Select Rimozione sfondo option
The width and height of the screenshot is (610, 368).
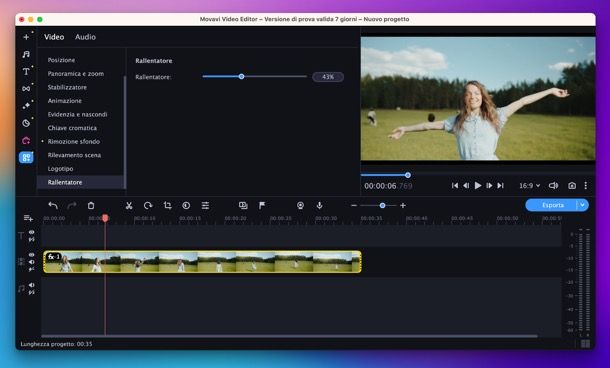click(x=74, y=142)
